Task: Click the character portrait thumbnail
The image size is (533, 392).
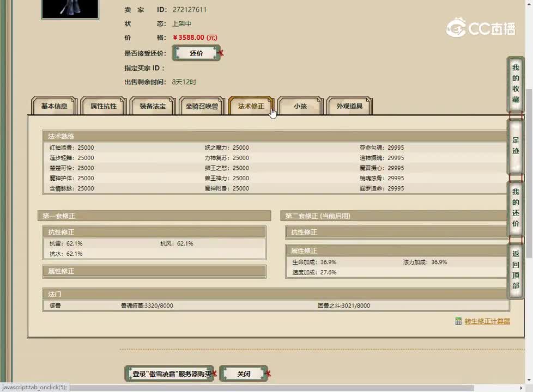Action: pos(70,9)
